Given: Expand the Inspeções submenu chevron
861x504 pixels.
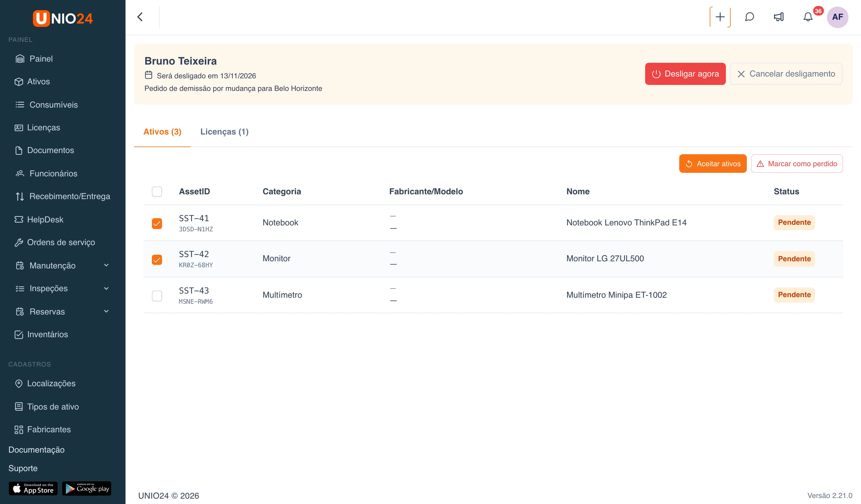Looking at the screenshot, I should point(106,288).
